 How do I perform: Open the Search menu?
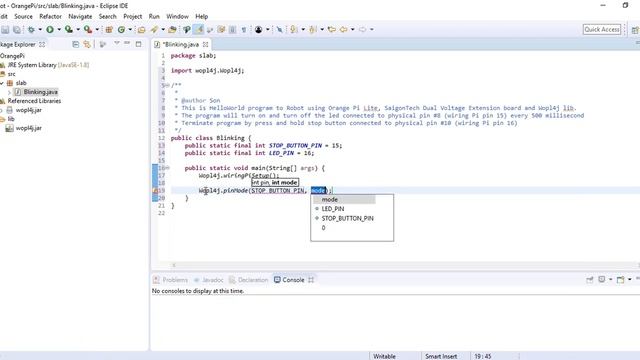pos(107,16)
